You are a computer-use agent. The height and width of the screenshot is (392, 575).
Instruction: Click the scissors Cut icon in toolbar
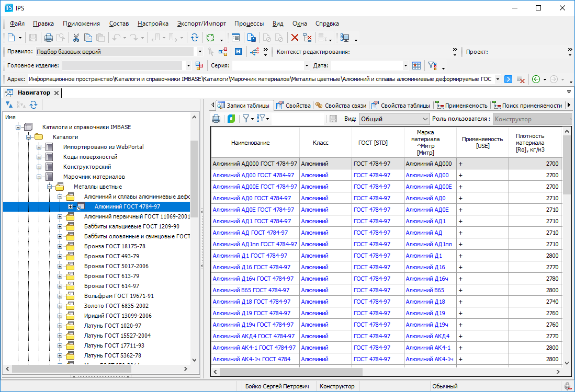click(76, 38)
